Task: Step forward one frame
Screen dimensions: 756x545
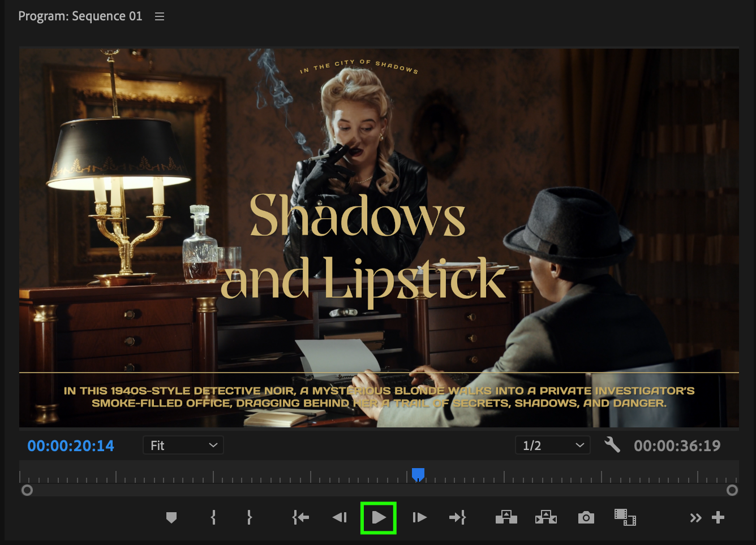Action: 419,517
